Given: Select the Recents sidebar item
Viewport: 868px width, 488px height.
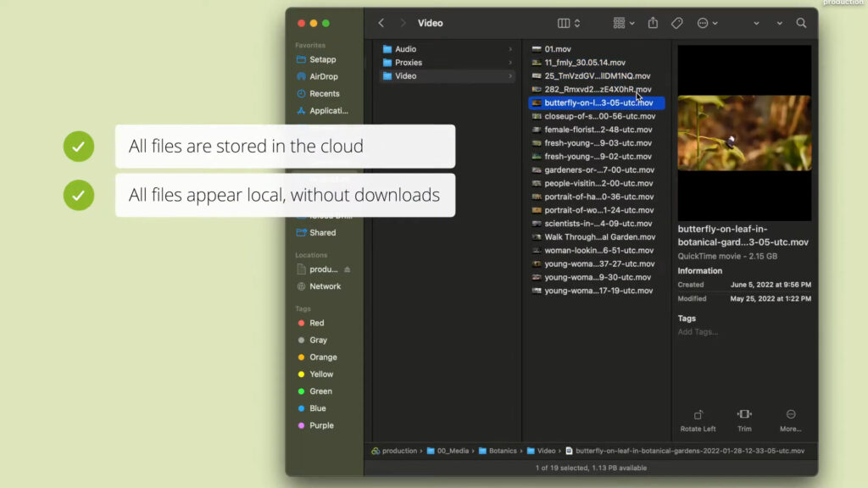Looking at the screenshot, I should point(323,93).
